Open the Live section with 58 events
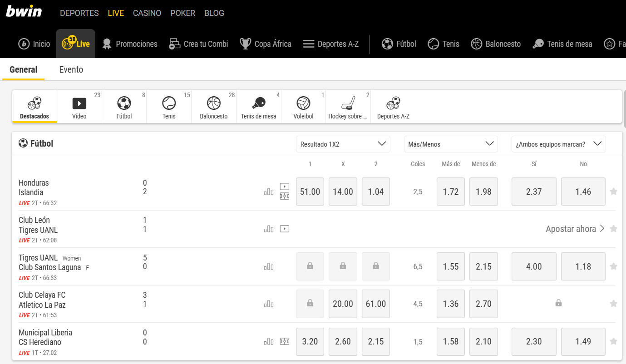 click(x=76, y=44)
